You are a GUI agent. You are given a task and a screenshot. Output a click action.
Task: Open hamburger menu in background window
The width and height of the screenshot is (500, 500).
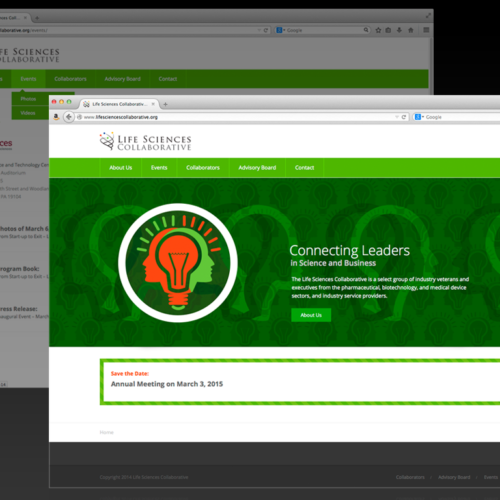point(426,30)
